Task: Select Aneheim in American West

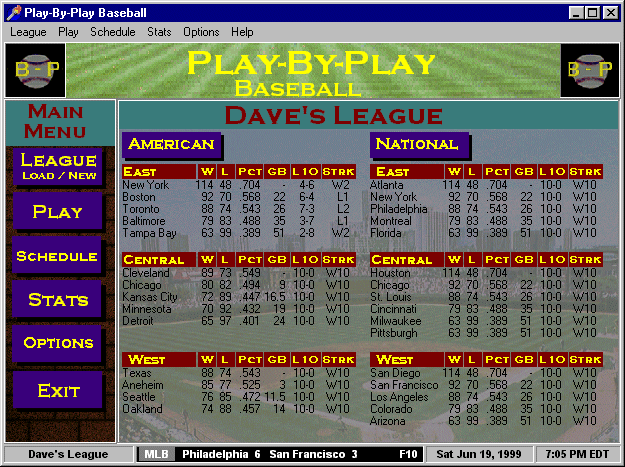Action: click(x=143, y=385)
